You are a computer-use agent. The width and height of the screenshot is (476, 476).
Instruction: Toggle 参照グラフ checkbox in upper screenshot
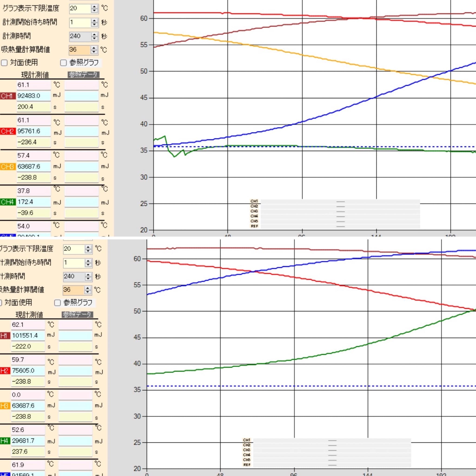[63, 63]
